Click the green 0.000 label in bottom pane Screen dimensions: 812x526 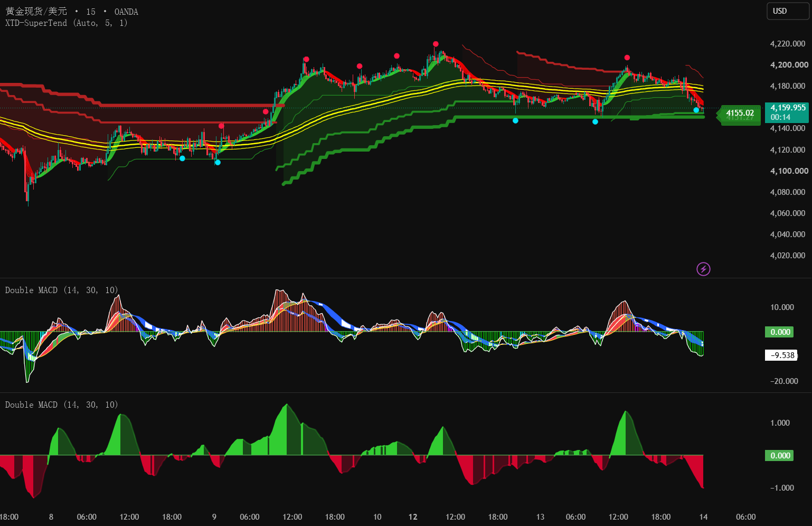pos(779,455)
